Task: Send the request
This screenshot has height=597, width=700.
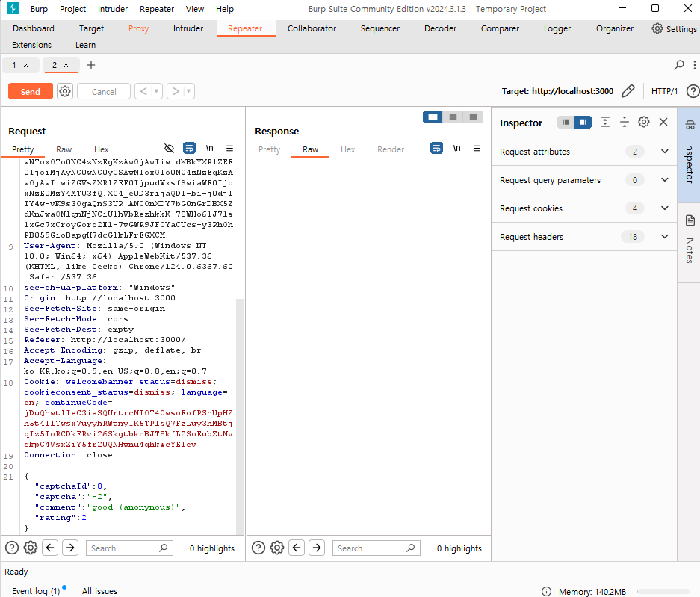Action: click(x=31, y=92)
